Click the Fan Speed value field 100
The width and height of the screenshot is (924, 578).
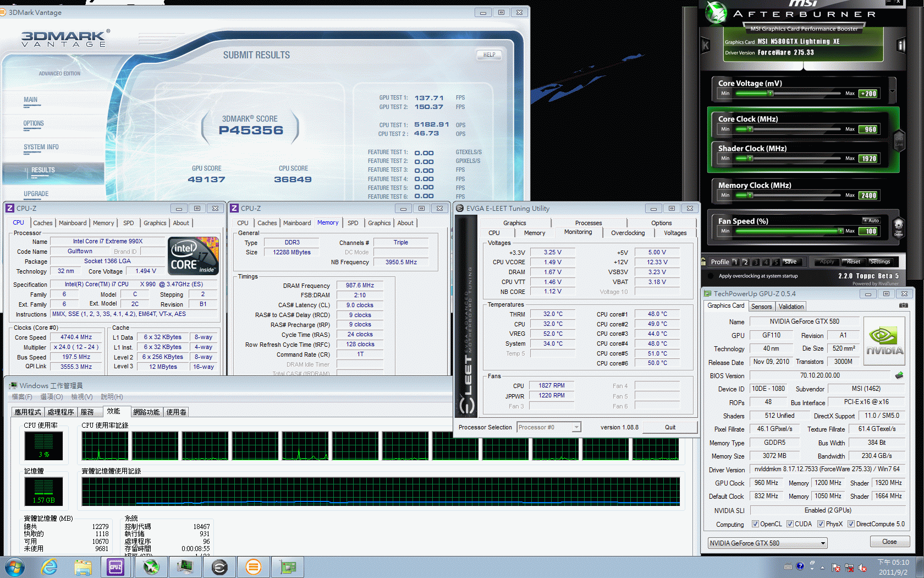(x=869, y=231)
